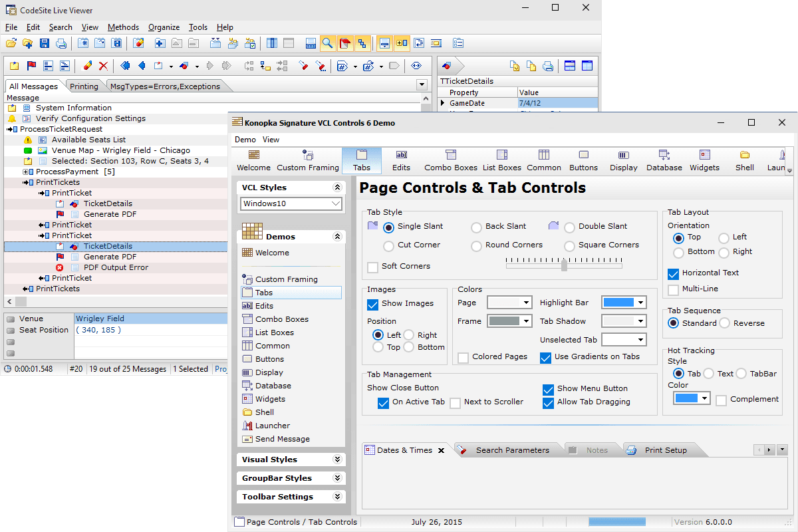
Task: Enable the Soft Corners checkbox
Action: (373, 267)
